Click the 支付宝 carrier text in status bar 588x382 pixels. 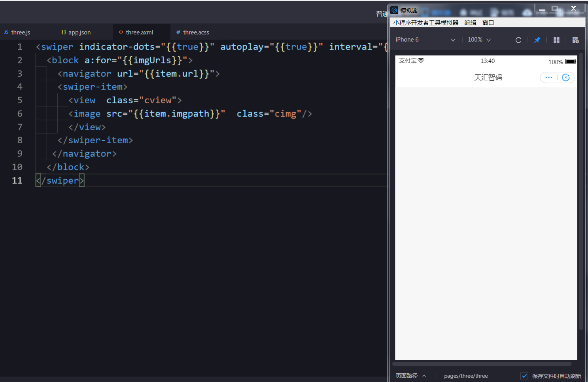[408, 61]
